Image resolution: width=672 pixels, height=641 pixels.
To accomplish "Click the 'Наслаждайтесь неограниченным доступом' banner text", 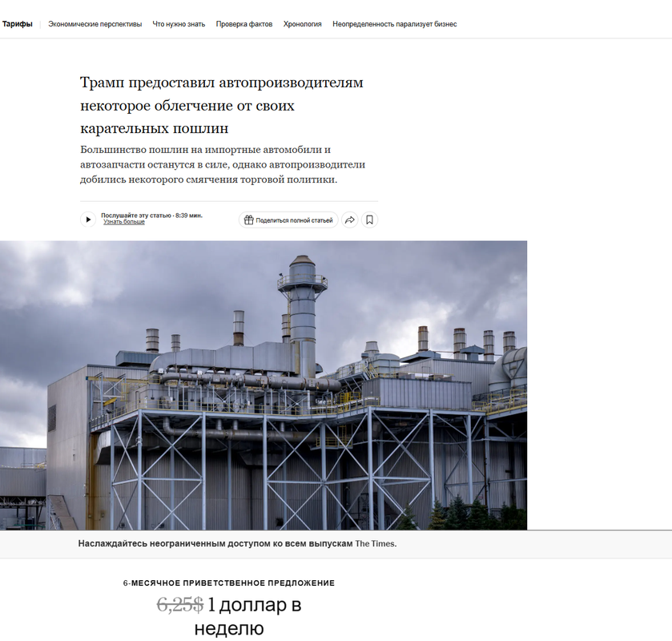I will (x=237, y=544).
